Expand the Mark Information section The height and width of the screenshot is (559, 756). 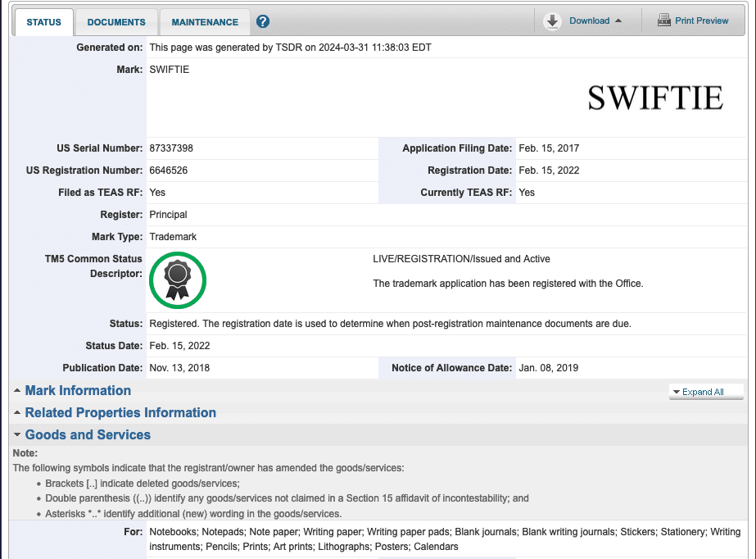(78, 391)
